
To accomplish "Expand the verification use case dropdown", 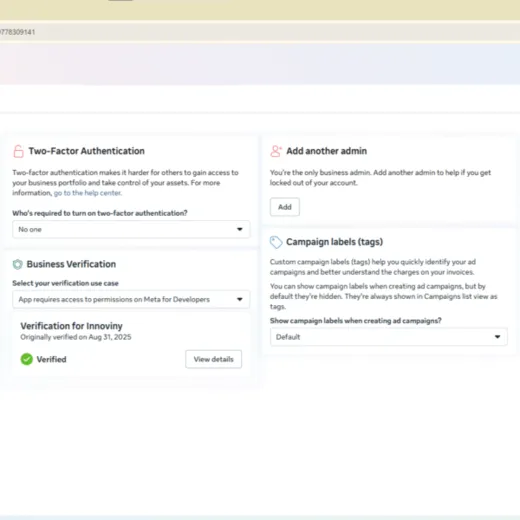I will point(131,299).
